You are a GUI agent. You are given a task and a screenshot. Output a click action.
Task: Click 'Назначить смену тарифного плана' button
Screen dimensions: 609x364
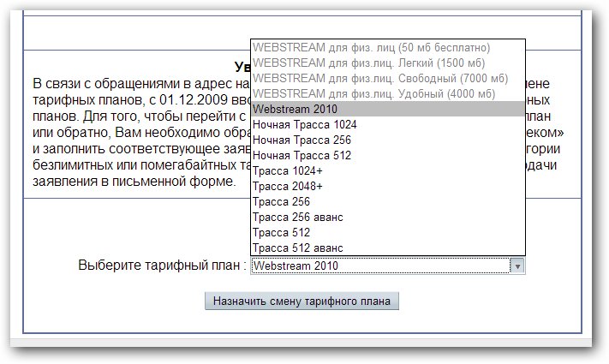tap(302, 301)
